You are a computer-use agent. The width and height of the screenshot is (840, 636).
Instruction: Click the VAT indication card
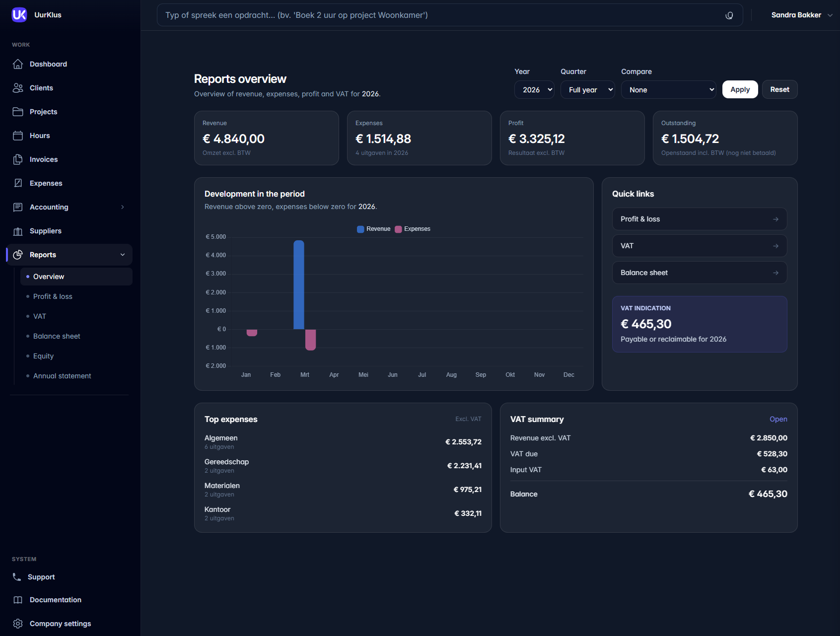pos(700,324)
